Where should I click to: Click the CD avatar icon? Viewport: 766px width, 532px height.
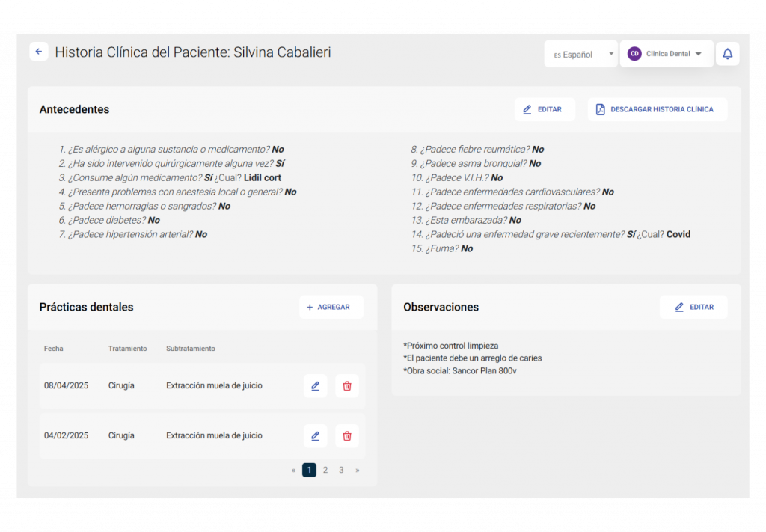(634, 54)
